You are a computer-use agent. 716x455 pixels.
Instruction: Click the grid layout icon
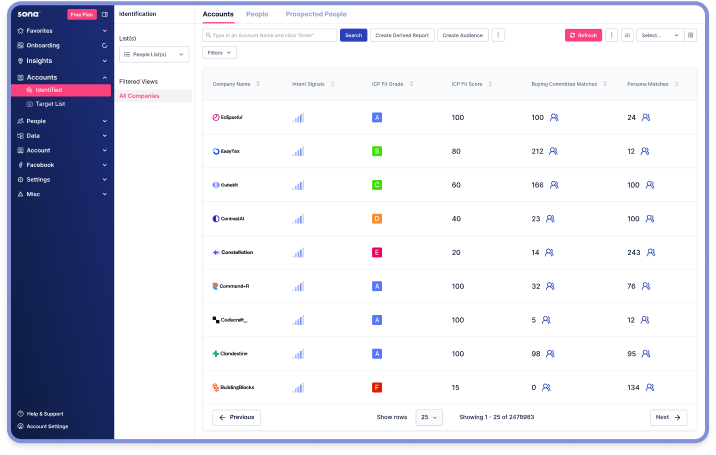690,35
